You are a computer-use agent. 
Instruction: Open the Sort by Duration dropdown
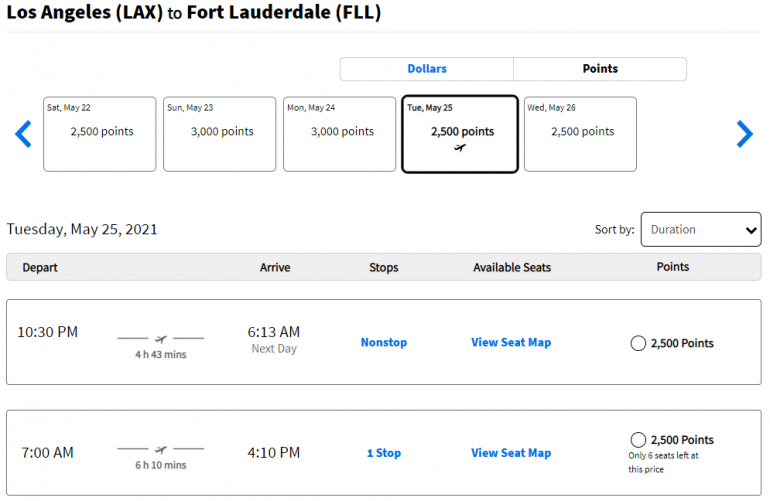coord(700,229)
